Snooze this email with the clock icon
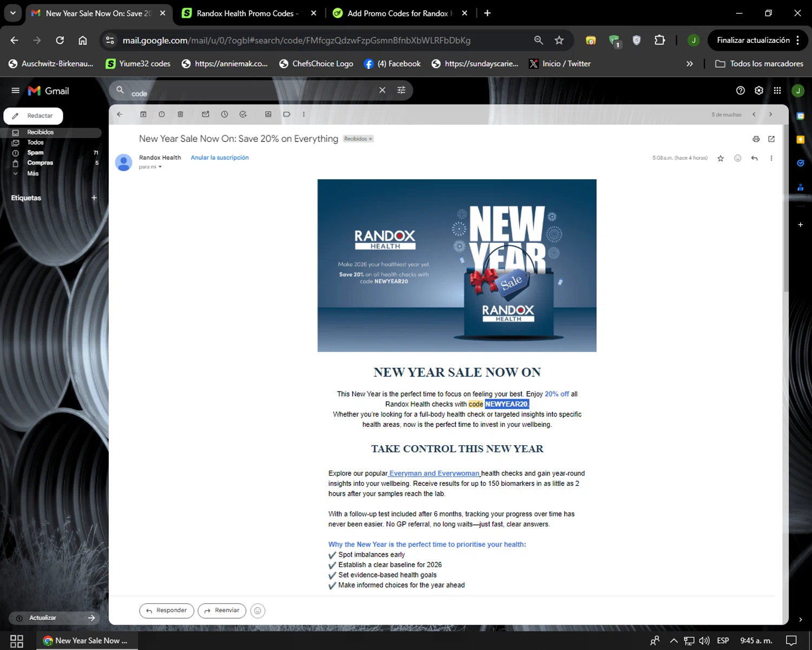The image size is (812, 650). click(224, 114)
